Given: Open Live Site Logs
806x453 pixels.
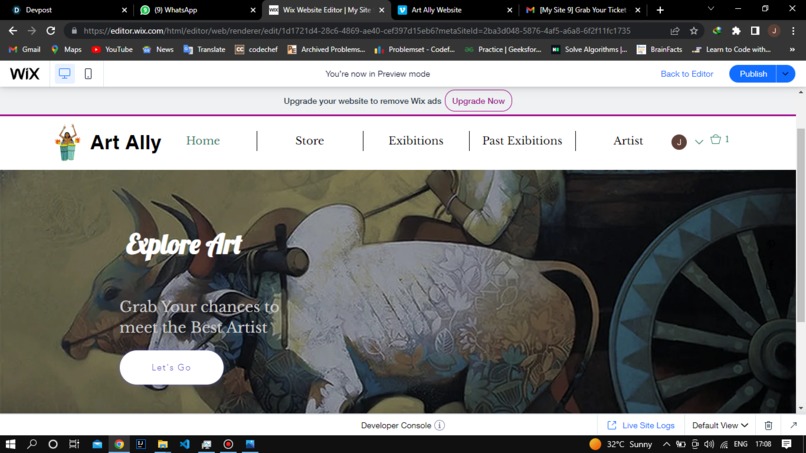Looking at the screenshot, I should coord(641,425).
